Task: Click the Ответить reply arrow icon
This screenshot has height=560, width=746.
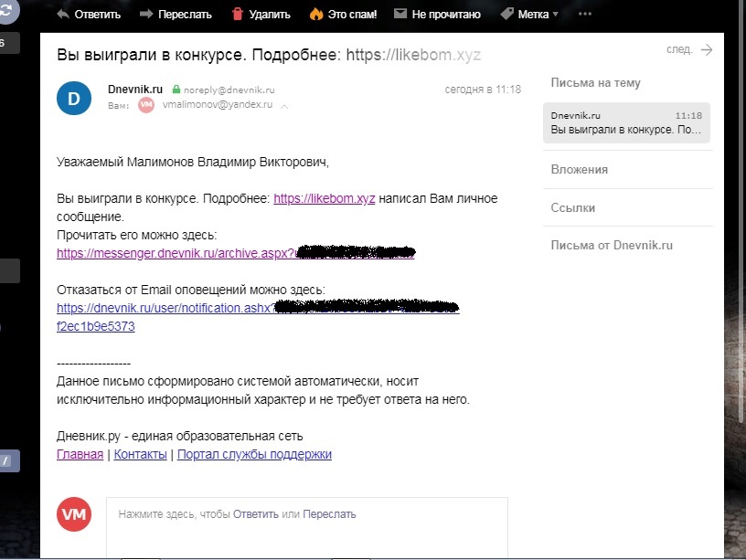Action: [63, 15]
